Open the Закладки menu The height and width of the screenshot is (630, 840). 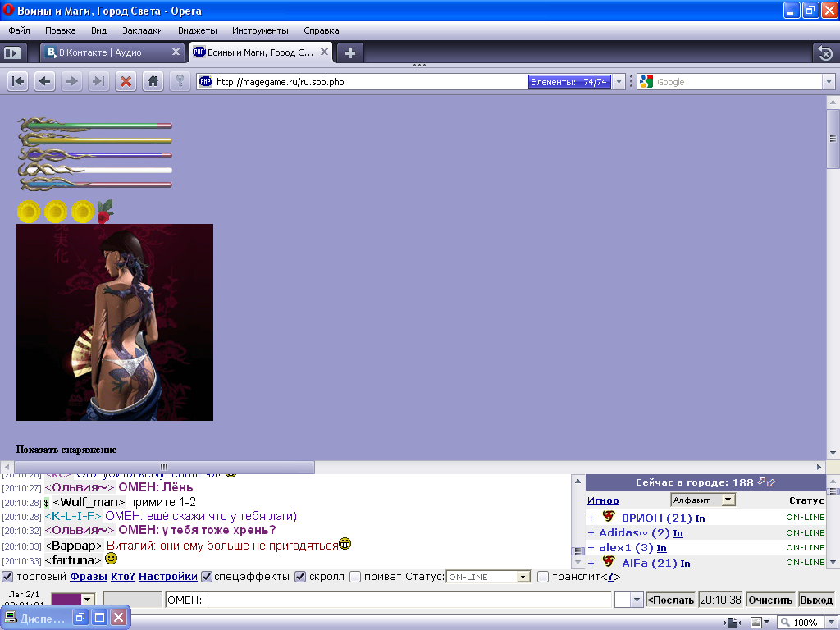click(x=143, y=30)
